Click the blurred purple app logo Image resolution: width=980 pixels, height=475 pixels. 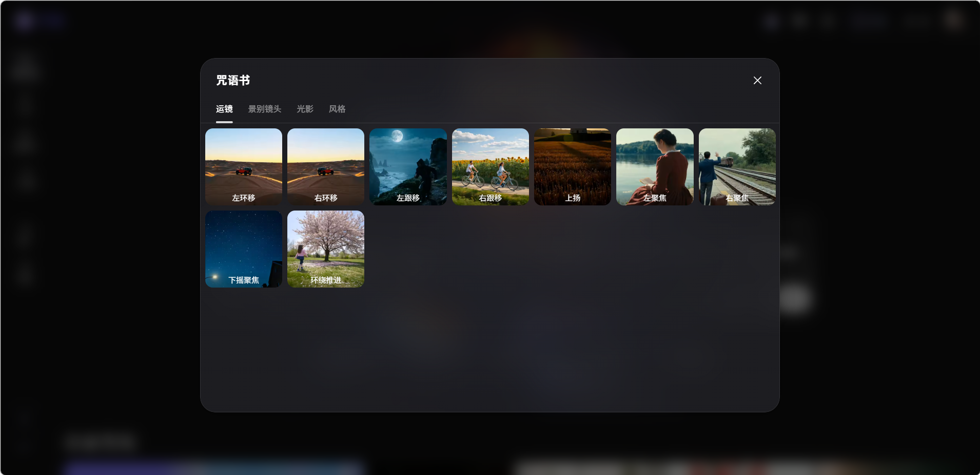pyautogui.click(x=24, y=21)
